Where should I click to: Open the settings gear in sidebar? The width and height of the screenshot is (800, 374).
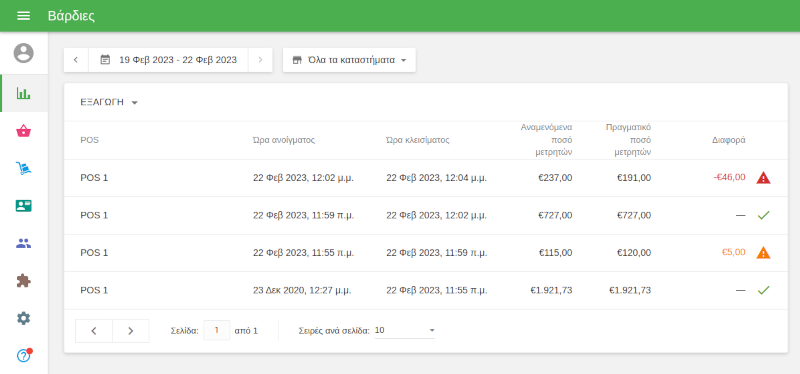tap(23, 318)
